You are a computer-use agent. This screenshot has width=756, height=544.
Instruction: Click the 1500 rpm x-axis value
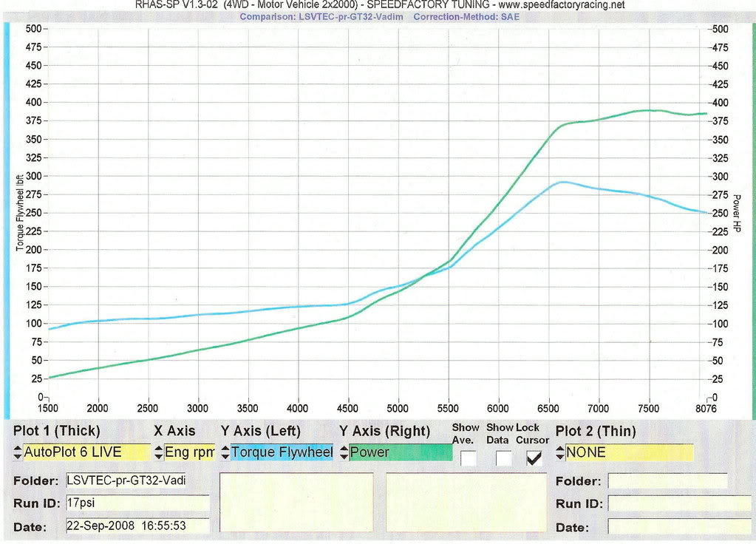tap(48, 409)
